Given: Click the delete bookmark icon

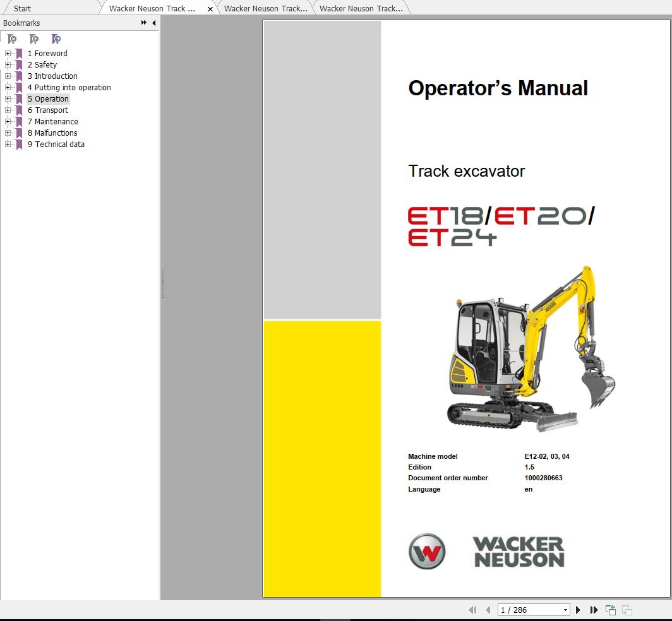Looking at the screenshot, I should click(x=12, y=39).
